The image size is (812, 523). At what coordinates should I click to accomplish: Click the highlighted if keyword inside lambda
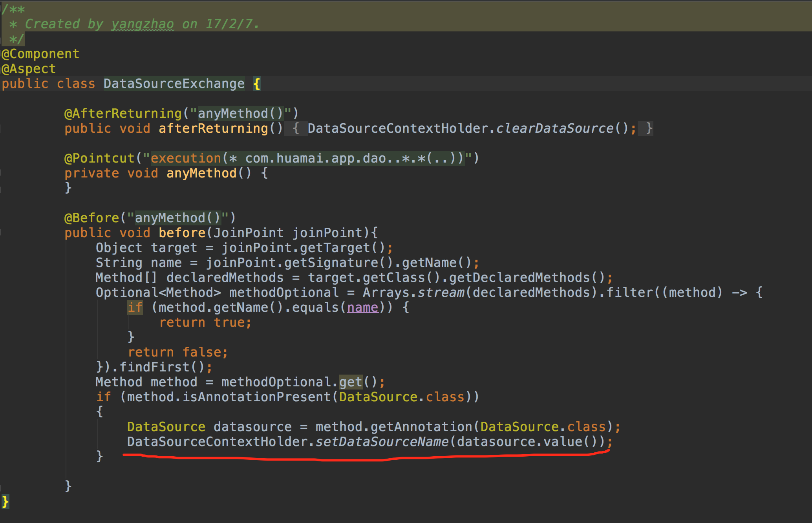[135, 307]
